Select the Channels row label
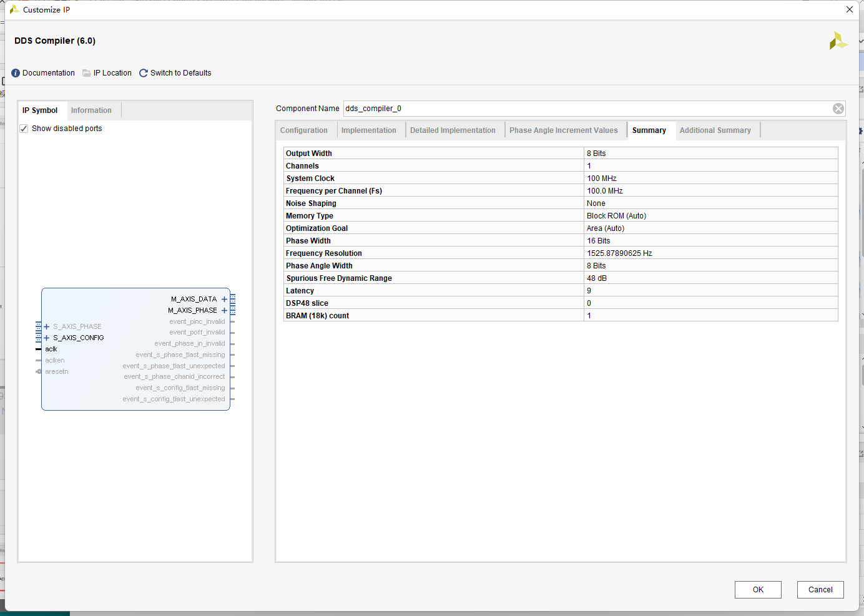This screenshot has width=864, height=616. point(302,166)
